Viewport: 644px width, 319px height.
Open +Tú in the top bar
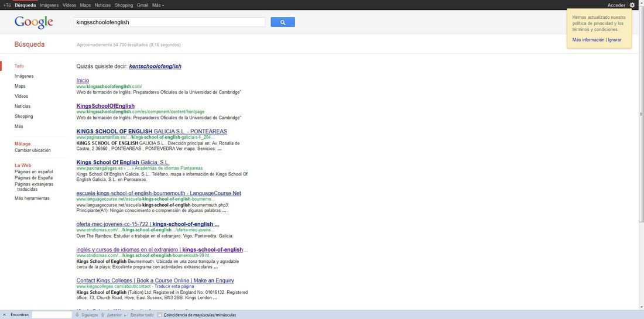(7, 5)
